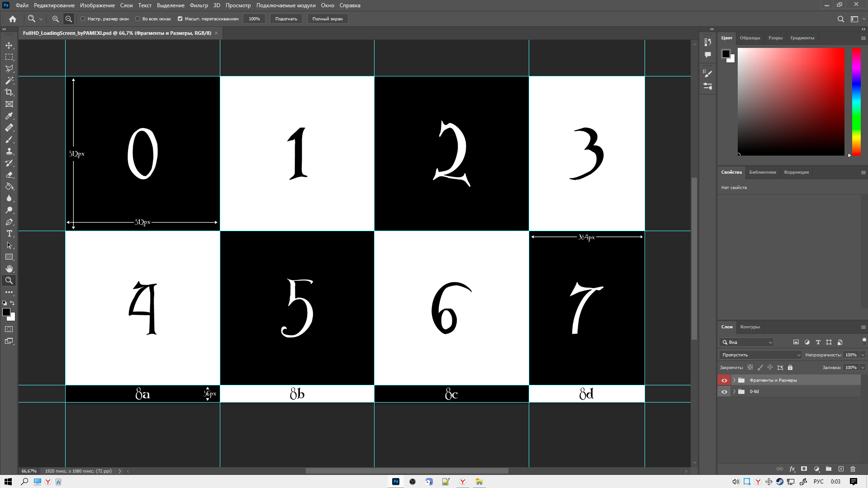868x488 pixels.
Task: Select the Path Selection tool
Action: (x=9, y=246)
